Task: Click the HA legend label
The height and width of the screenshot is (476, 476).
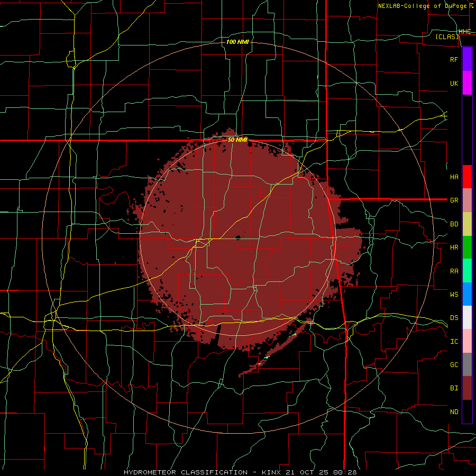Action: (x=454, y=177)
